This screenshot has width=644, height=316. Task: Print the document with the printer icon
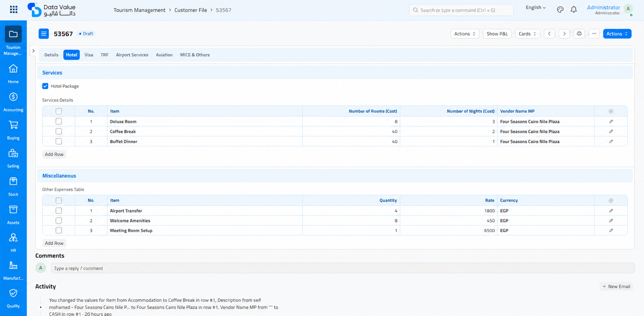coord(579,34)
